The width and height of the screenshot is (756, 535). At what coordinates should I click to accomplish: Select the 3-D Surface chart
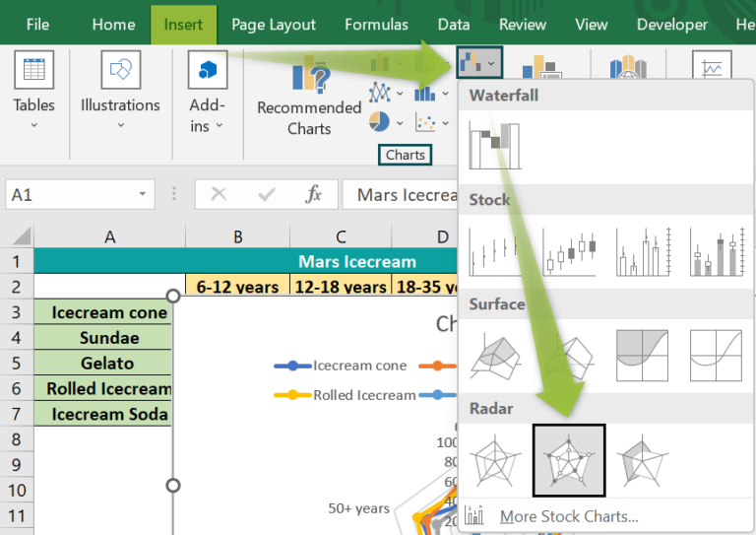point(494,355)
